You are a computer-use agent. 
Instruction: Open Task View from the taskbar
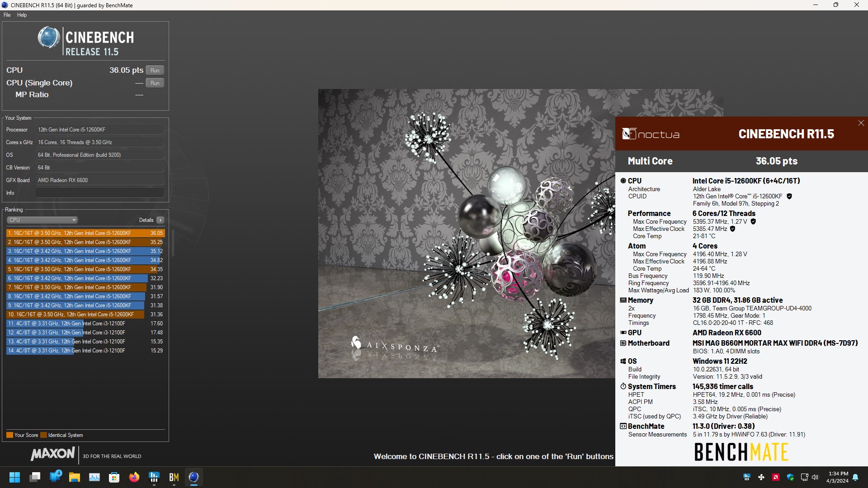[x=35, y=477]
